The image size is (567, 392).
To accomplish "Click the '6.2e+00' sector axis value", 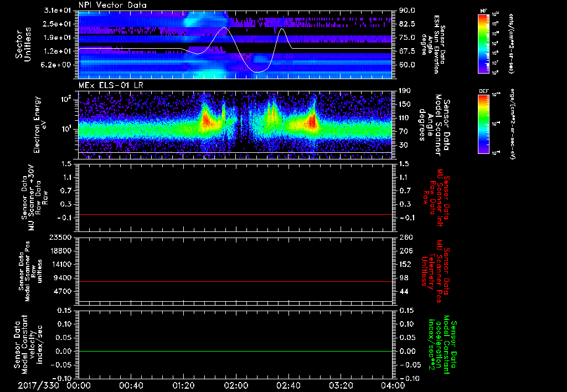I will pos(55,65).
